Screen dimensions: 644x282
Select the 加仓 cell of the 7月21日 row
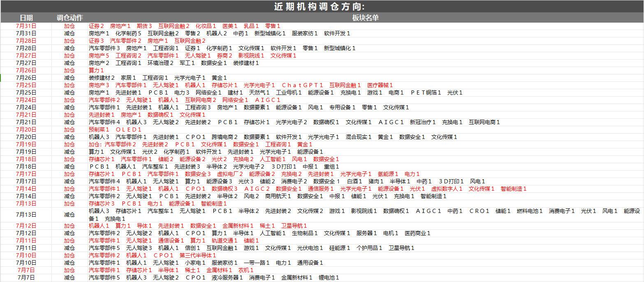[x=69, y=115]
